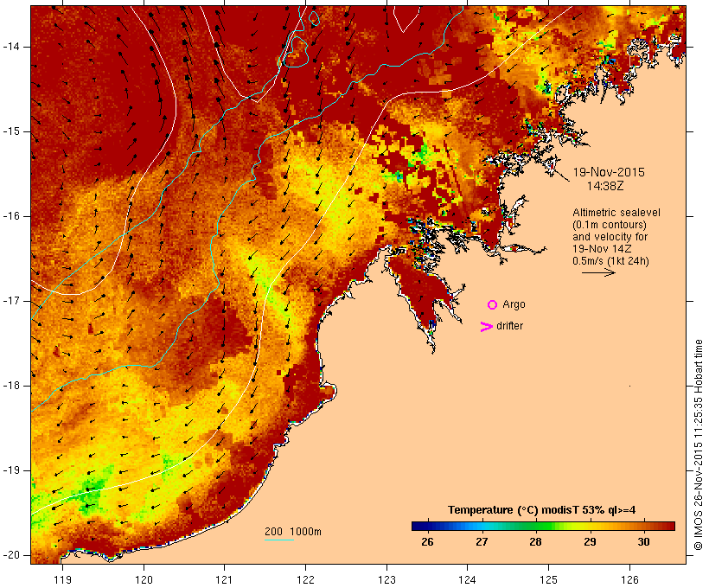This screenshot has height=588, width=709.
Task: Click the 0.5m/s velocity scale arrow
Action: (598, 272)
